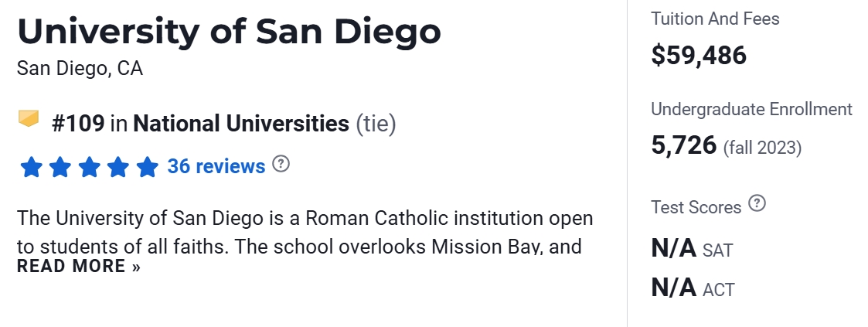This screenshot has width=868, height=327.
Task: Click the N/A SAT score entry
Action: click(692, 250)
